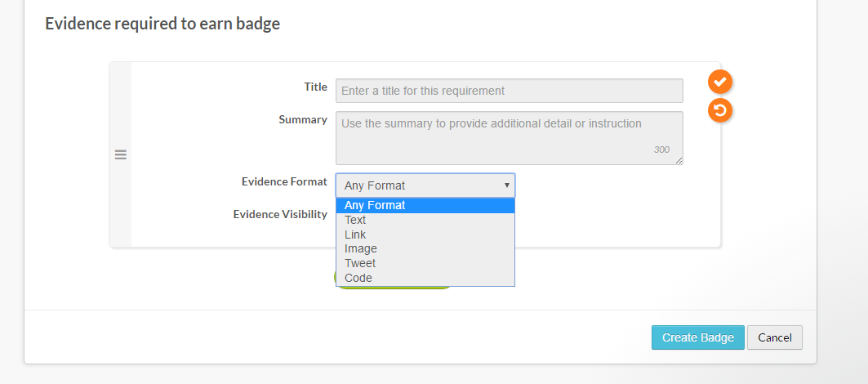Image resolution: width=868 pixels, height=384 pixels.
Task: Focus the requirement Title input field
Action: click(509, 91)
